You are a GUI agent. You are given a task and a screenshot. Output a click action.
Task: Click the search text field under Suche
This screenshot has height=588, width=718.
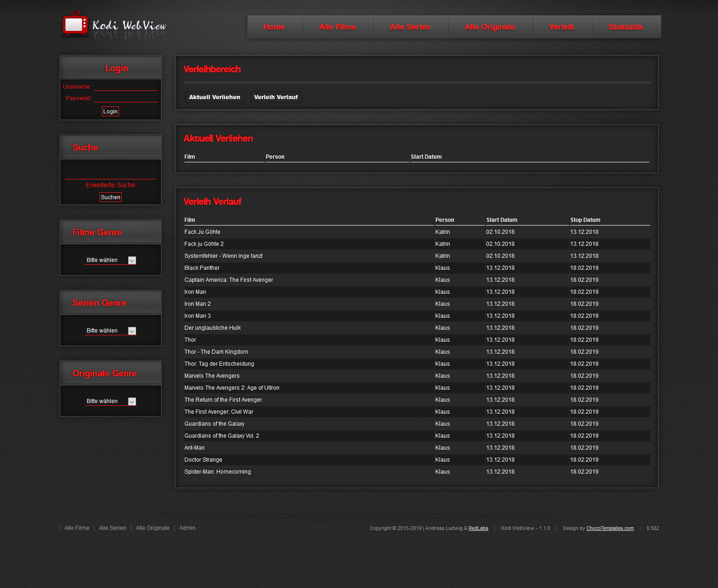tap(110, 173)
